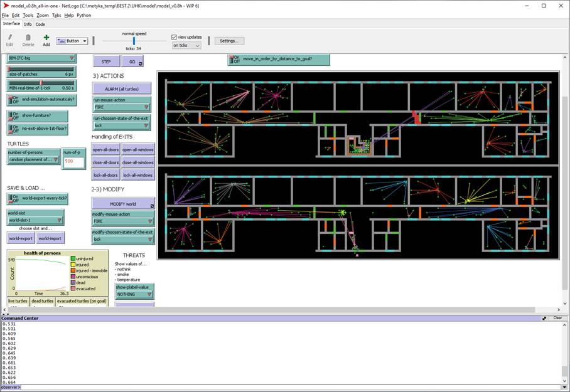The height and width of the screenshot is (392, 570).
Task: Click the Edit pencil icon
Action: pos(9,38)
